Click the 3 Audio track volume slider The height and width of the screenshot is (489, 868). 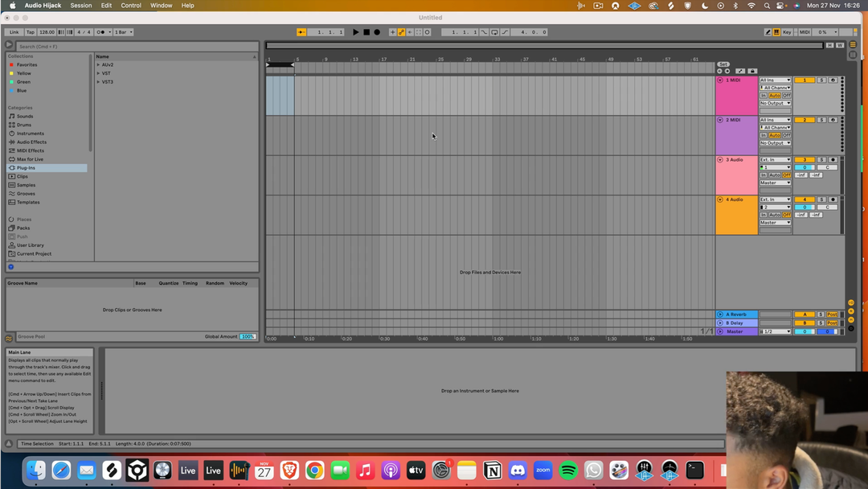(805, 167)
